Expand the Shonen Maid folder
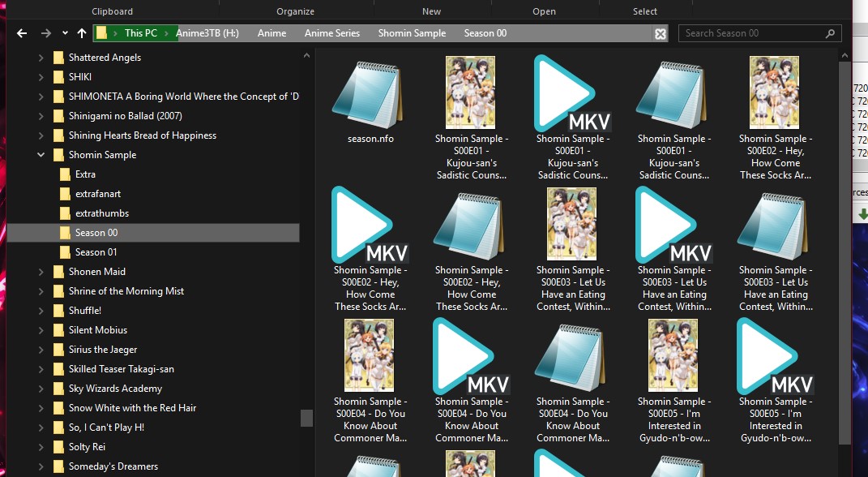Screen dimensions: 868x477 (x=41, y=272)
